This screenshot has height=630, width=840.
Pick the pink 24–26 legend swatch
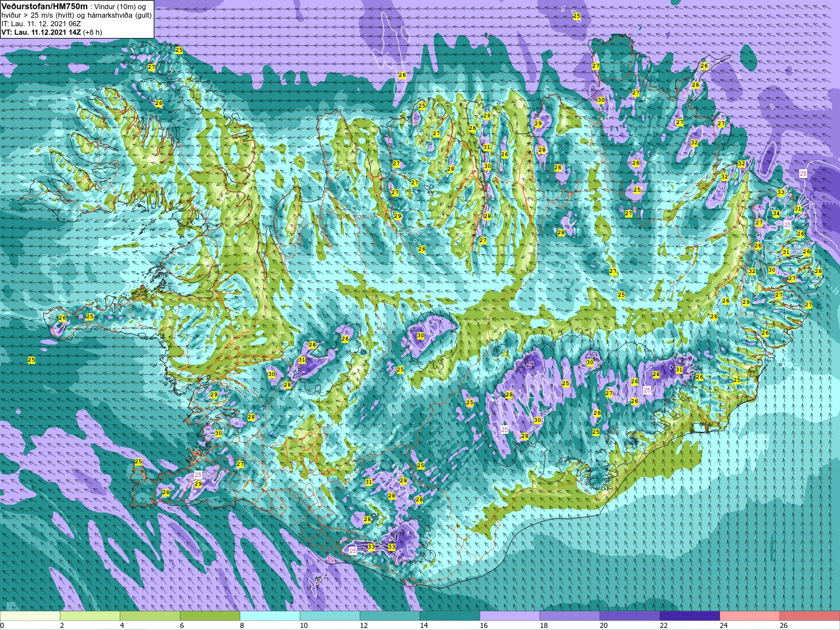pyautogui.click(x=750, y=616)
